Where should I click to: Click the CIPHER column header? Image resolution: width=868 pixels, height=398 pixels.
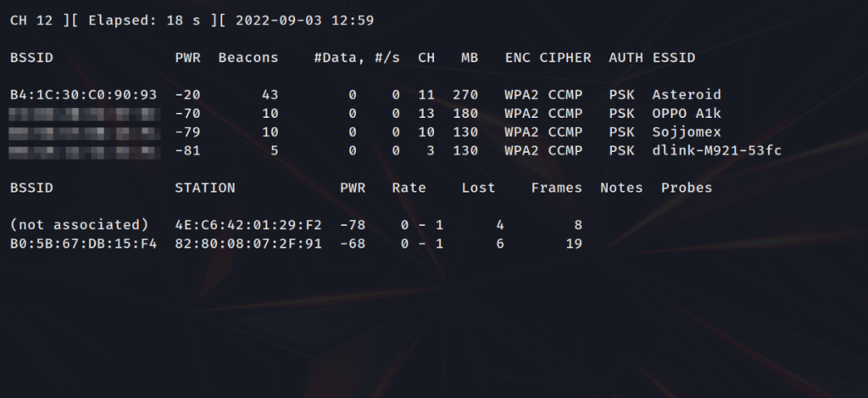tap(565, 58)
